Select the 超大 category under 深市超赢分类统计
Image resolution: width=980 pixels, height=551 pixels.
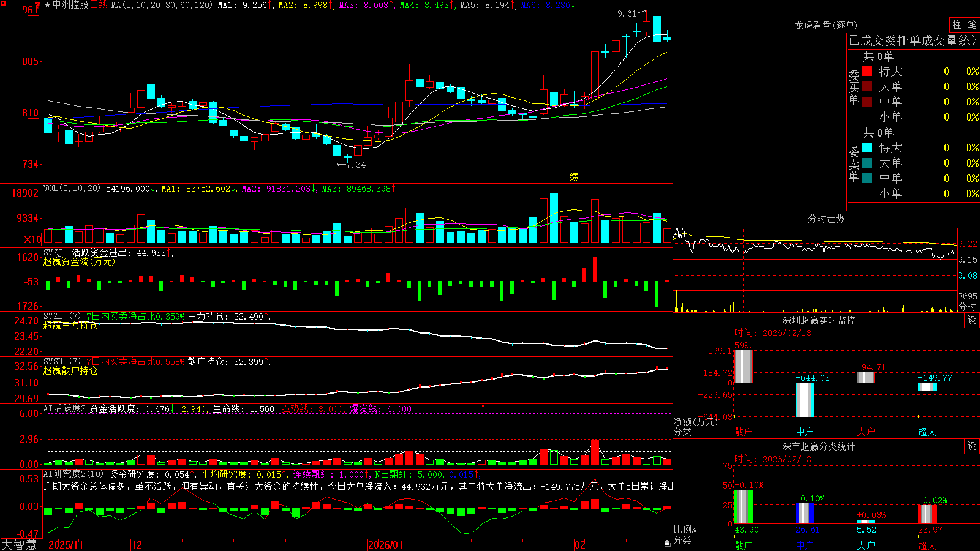[x=927, y=545]
